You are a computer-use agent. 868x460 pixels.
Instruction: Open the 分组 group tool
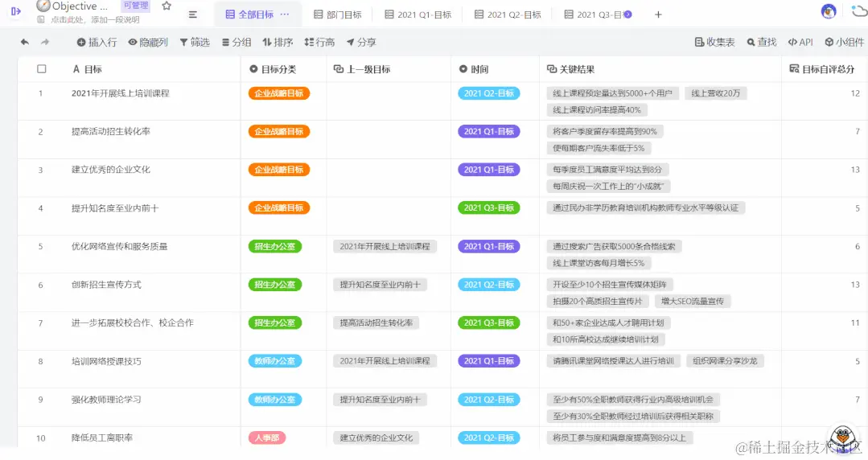pyautogui.click(x=237, y=42)
